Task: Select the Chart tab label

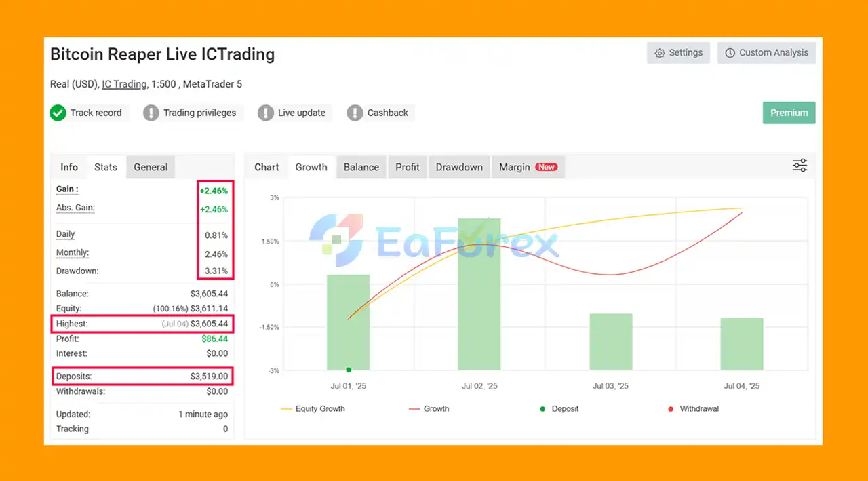Action: pyautogui.click(x=267, y=167)
